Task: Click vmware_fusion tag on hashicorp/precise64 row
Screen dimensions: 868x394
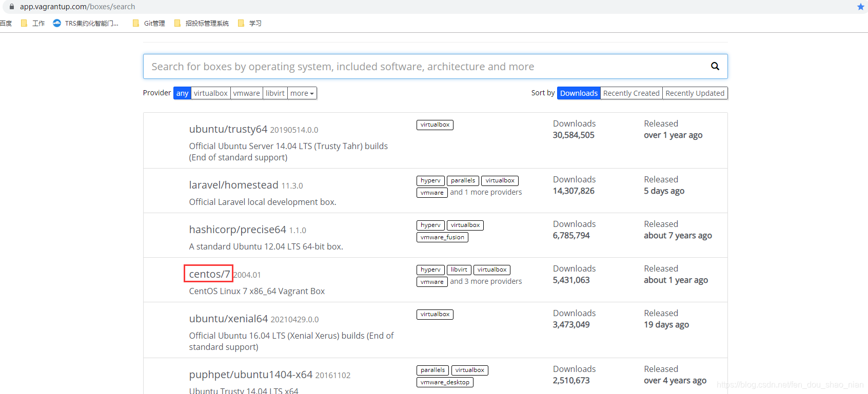Action: 442,237
